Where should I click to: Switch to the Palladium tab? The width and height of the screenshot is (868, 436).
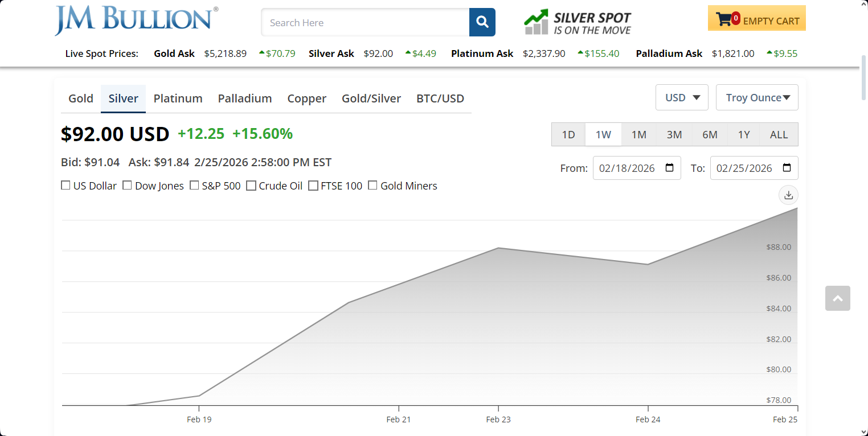pos(245,98)
